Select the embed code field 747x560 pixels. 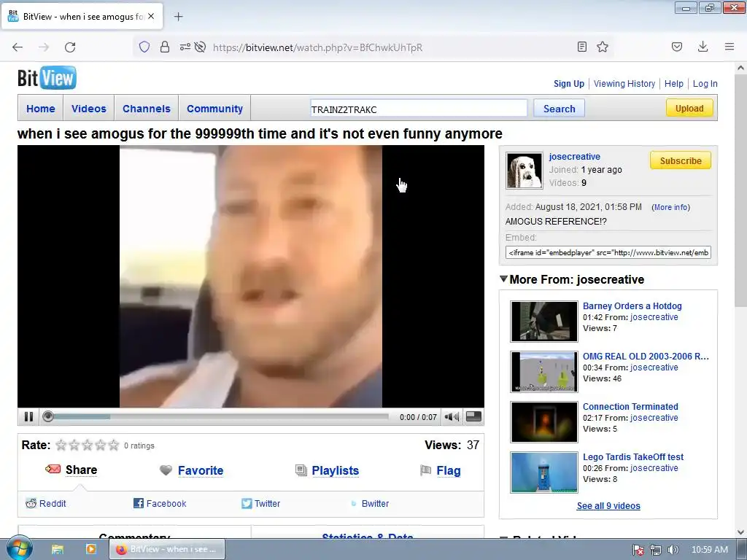pyautogui.click(x=608, y=252)
